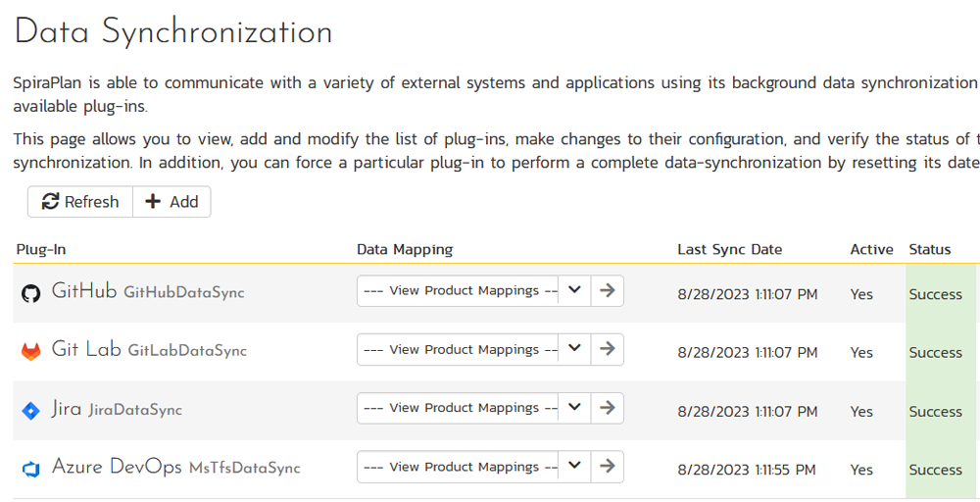The image size is (980, 502).
Task: Click the Jira diamond logo icon
Action: 31,411
